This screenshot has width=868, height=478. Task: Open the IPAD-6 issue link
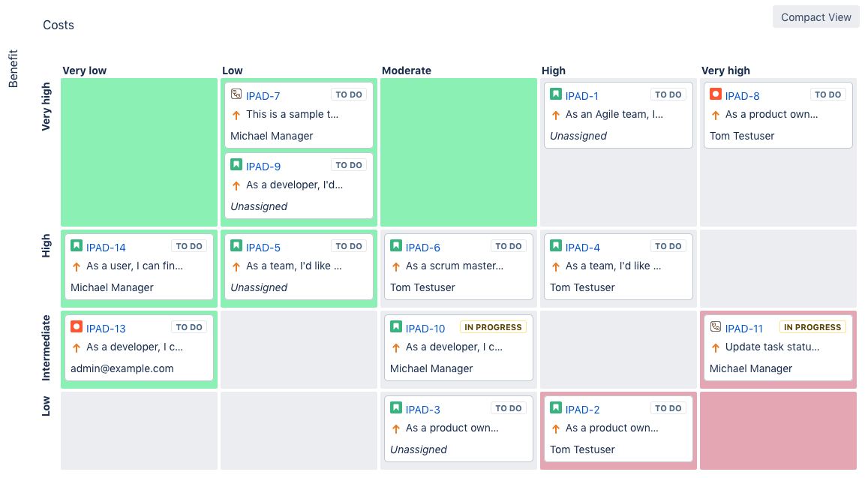point(423,248)
